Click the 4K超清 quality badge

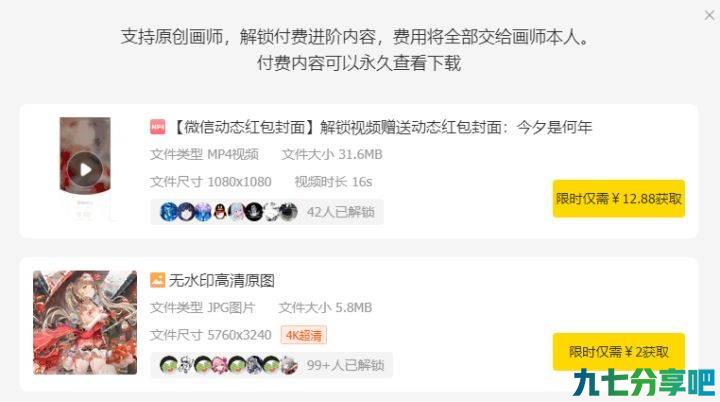304,335
